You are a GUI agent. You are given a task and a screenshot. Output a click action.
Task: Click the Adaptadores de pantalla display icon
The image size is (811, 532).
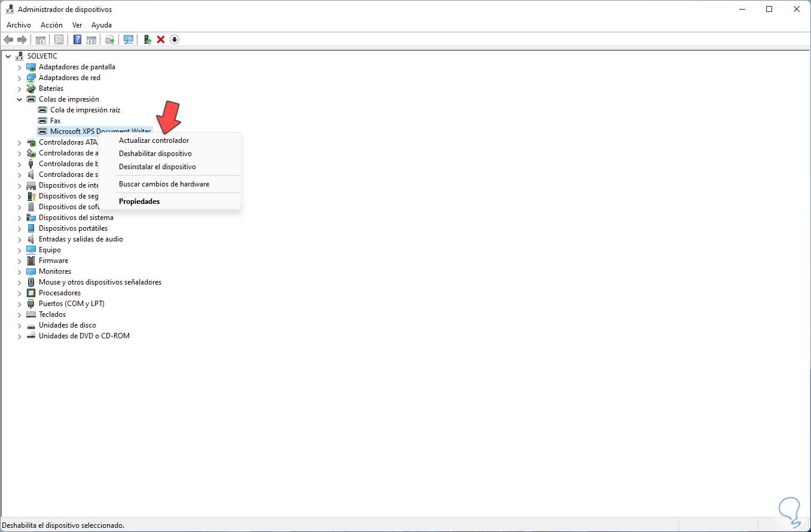[31, 67]
